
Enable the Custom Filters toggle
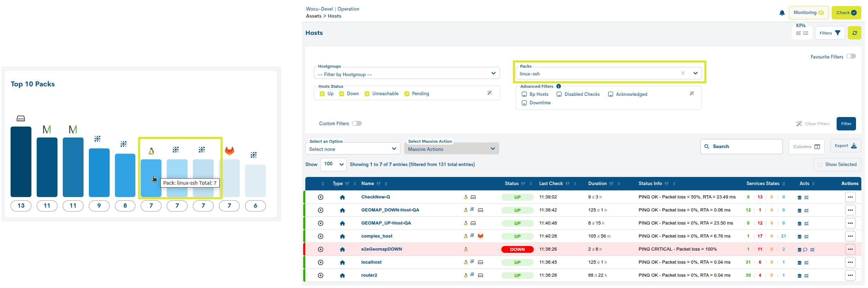[x=357, y=123]
